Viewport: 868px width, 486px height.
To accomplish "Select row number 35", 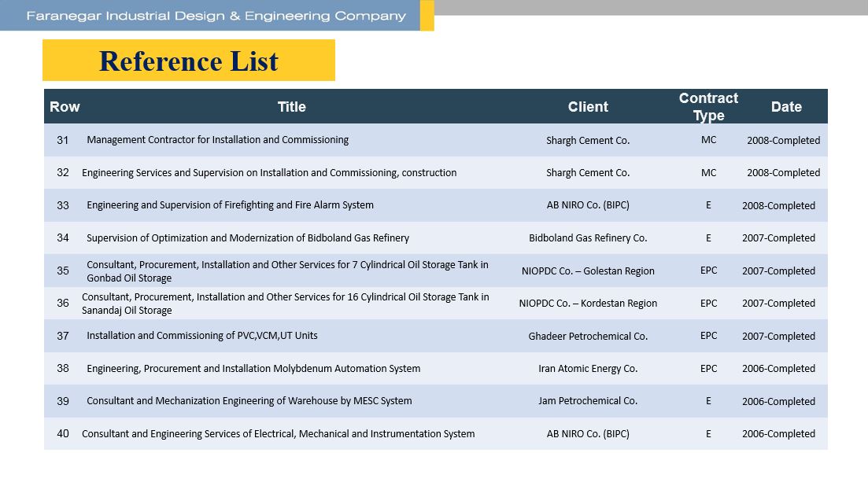I will 62,271.
